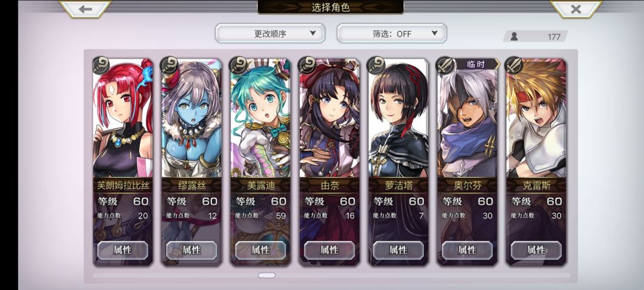Click the horizontal scrollbar handle
644x290 pixels.
coord(267,275)
